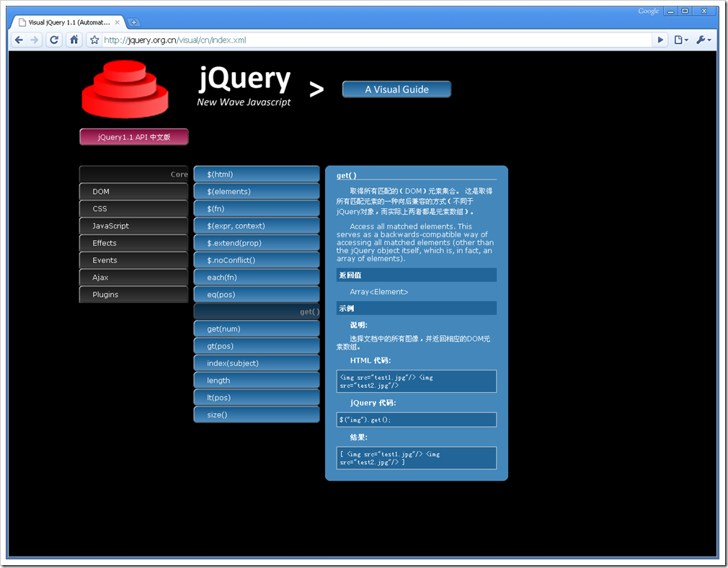Reload the page with the refresh icon

click(x=54, y=40)
